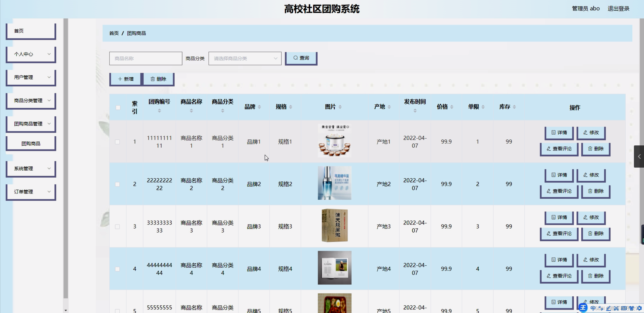Click the comment icon on row 1's 查看评论 button
The image size is (644, 313).
(x=549, y=149)
